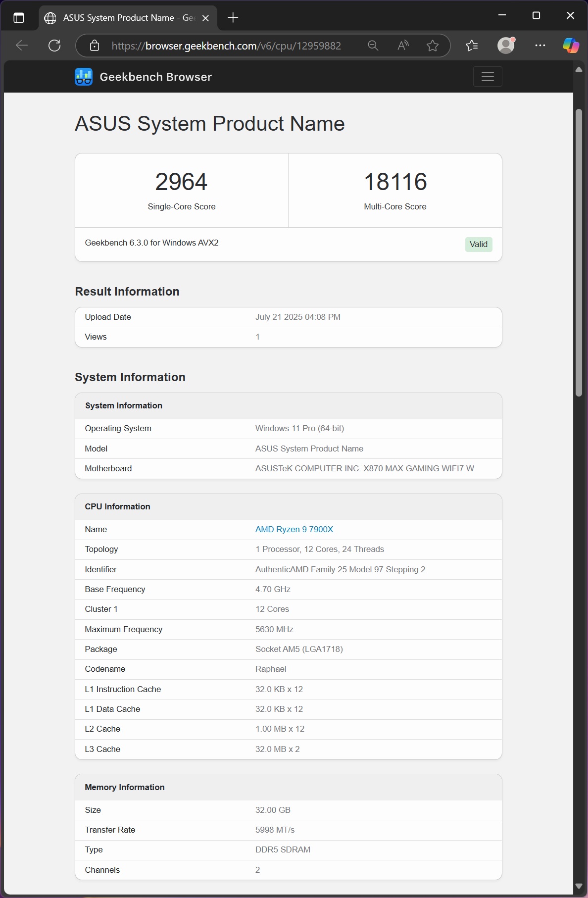Open the Settings and more menu

540,46
